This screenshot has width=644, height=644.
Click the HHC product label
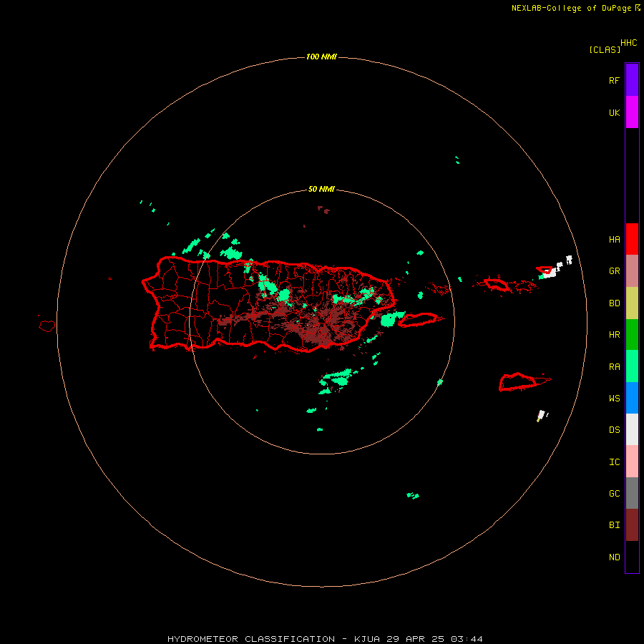(628, 43)
